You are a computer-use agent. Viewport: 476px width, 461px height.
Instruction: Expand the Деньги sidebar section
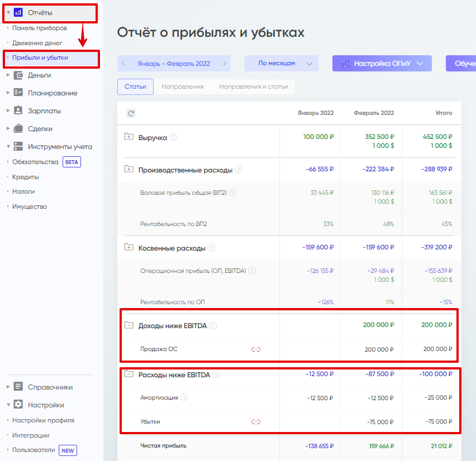(x=8, y=75)
